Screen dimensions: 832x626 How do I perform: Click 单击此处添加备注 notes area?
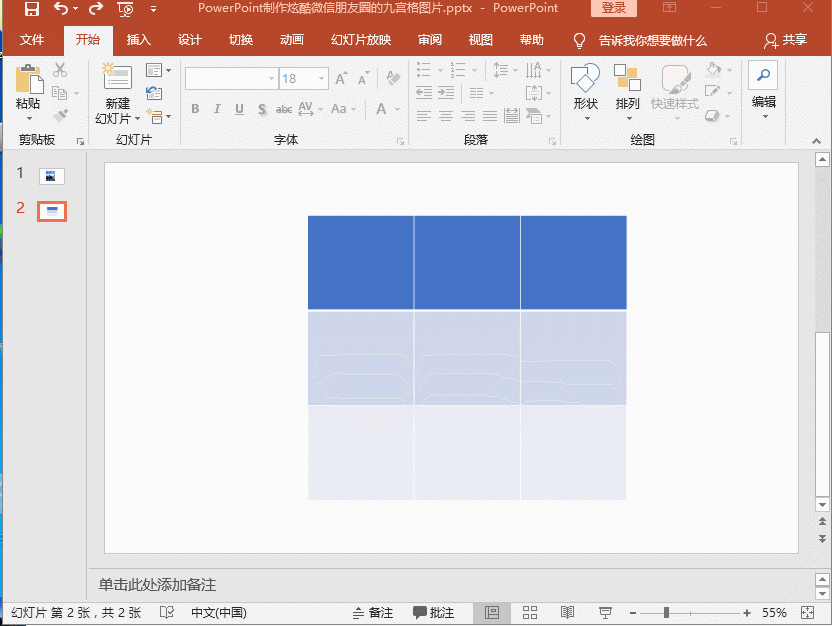coord(157,585)
